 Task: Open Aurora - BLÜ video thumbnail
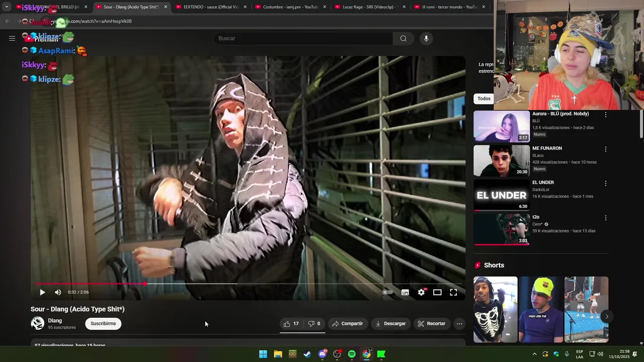pyautogui.click(x=502, y=126)
